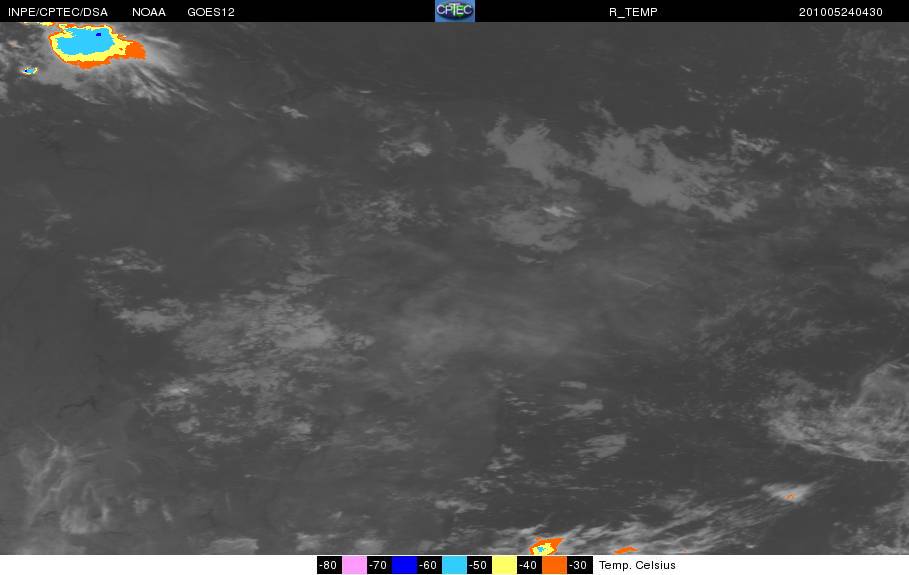Viewport: 909px width, 575px height.
Task: Click the -40 legend value
Action: 529,565
